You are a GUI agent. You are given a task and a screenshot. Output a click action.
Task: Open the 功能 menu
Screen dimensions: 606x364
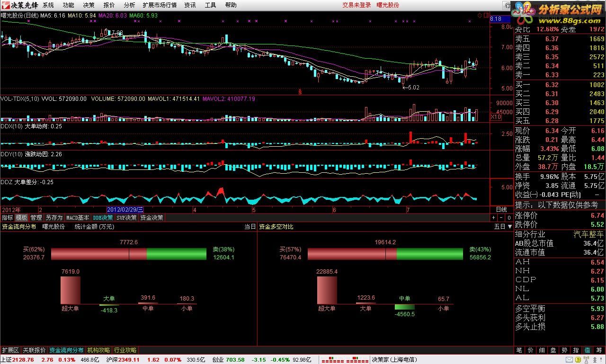coord(69,5)
